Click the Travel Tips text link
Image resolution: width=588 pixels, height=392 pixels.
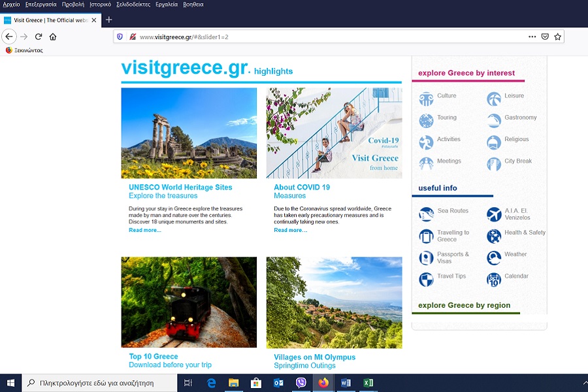click(x=451, y=276)
